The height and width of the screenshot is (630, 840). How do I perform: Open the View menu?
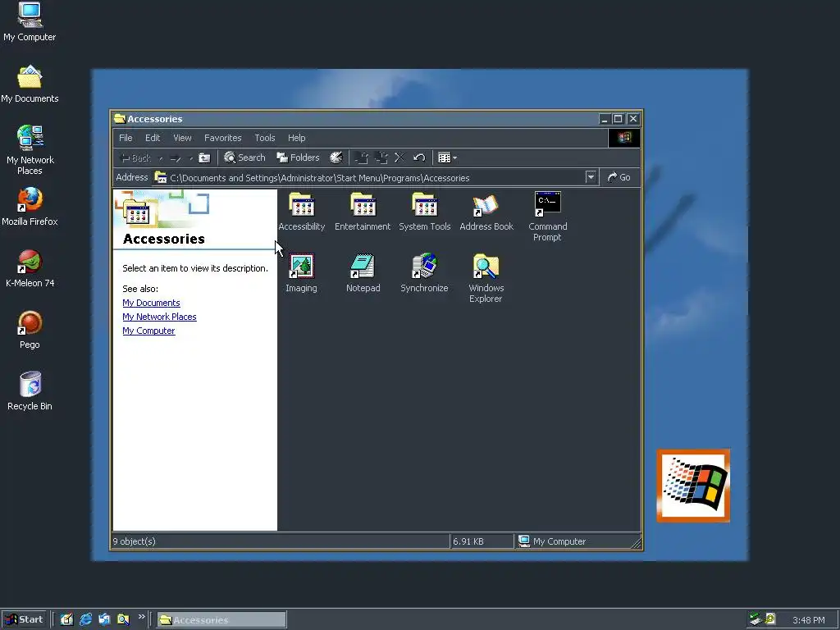tap(182, 138)
